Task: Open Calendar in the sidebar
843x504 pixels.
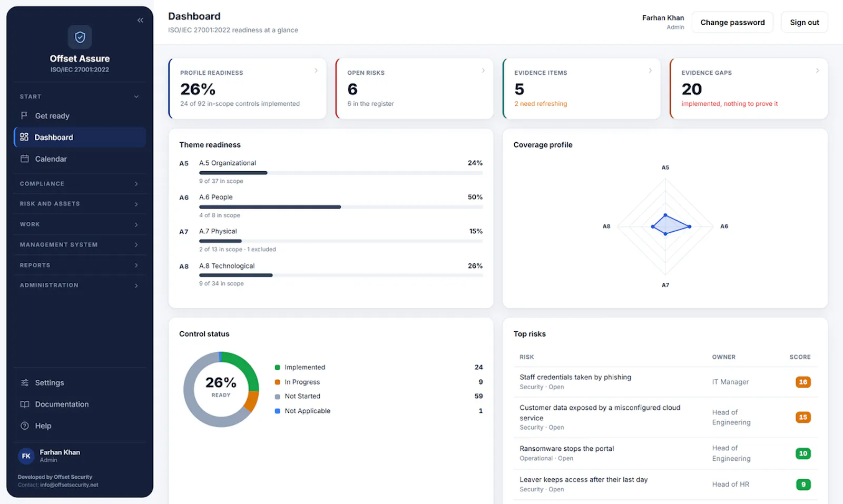Action: (80, 159)
